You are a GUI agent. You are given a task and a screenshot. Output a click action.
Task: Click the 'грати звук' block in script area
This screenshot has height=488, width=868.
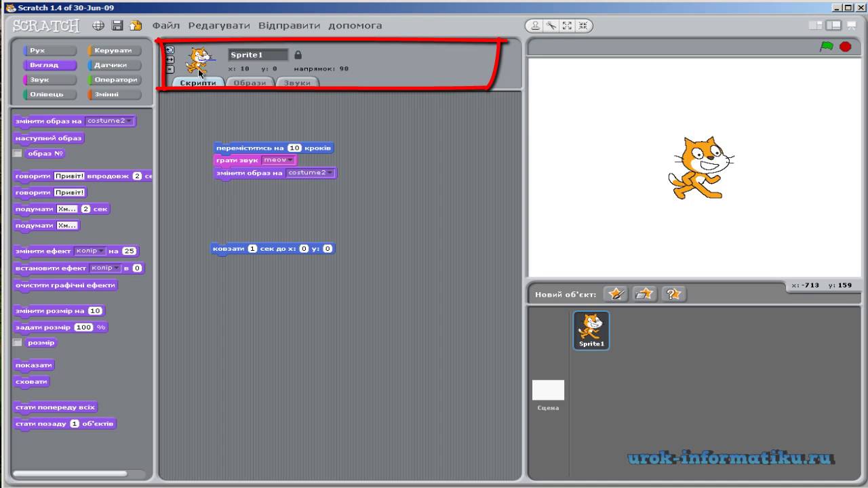coord(256,160)
